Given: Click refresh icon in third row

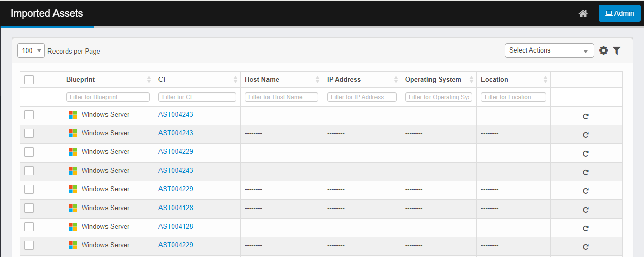Looking at the screenshot, I should tap(586, 153).
